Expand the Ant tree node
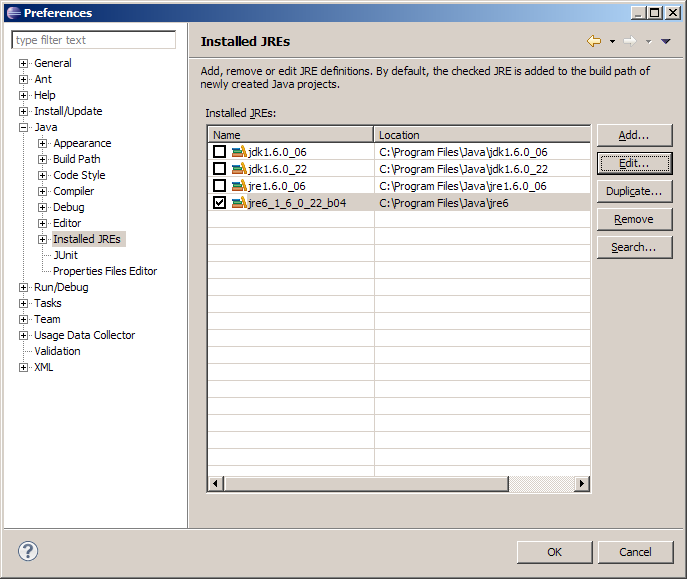Viewport: 687px width, 579px height. click(23, 80)
